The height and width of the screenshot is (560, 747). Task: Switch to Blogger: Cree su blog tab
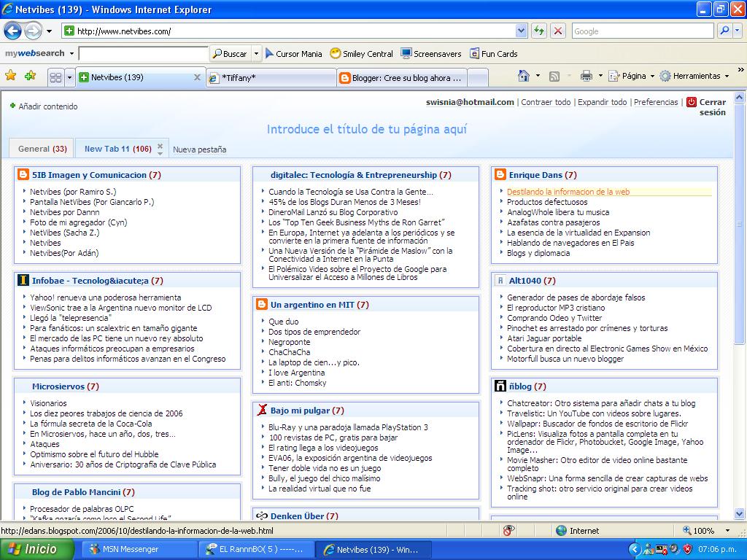point(402,77)
